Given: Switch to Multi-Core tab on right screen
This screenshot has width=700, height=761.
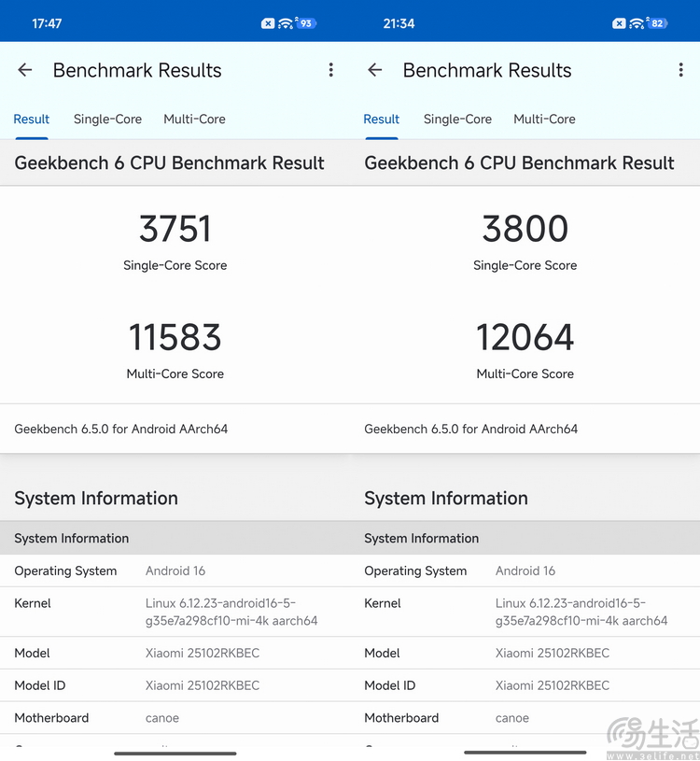Looking at the screenshot, I should pos(544,119).
